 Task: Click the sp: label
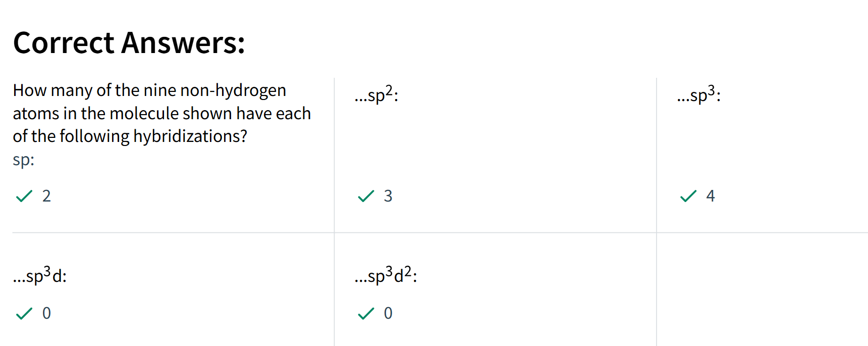(x=24, y=160)
